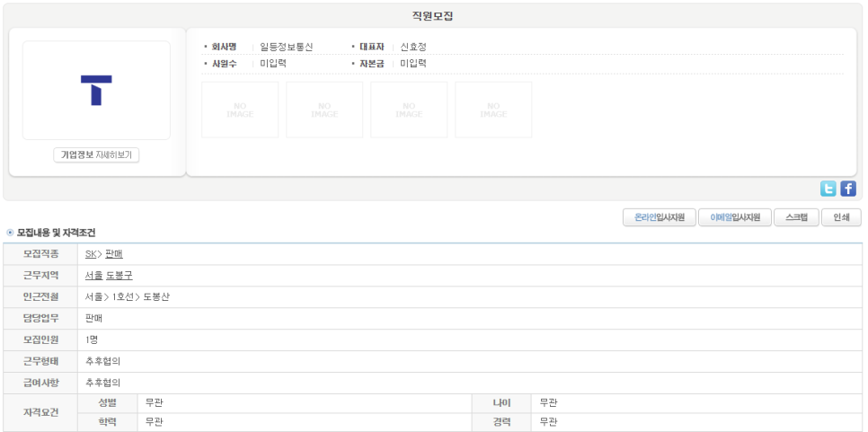Apply with 이메일입사지원 button

point(735,217)
